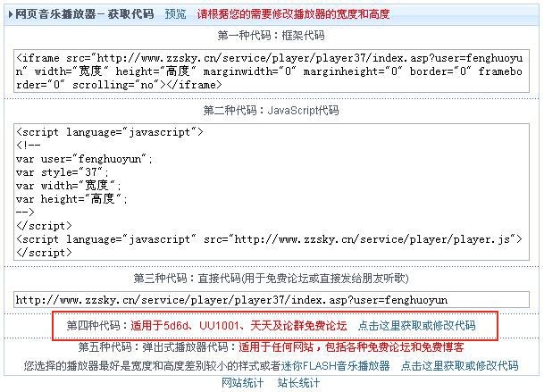Viewport: 544px width, 392px height.
Task: Click the 第四种代码 label
Action: (x=98, y=325)
